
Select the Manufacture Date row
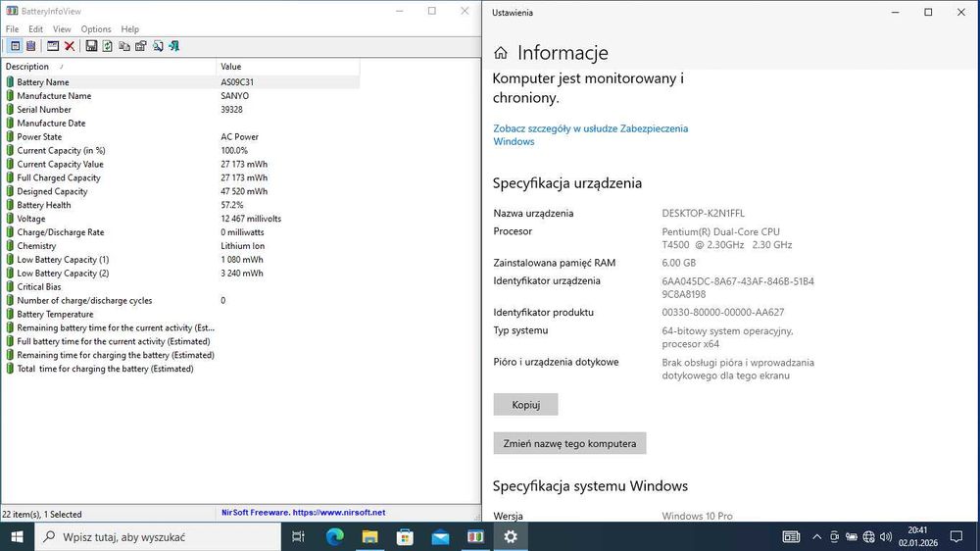point(180,124)
